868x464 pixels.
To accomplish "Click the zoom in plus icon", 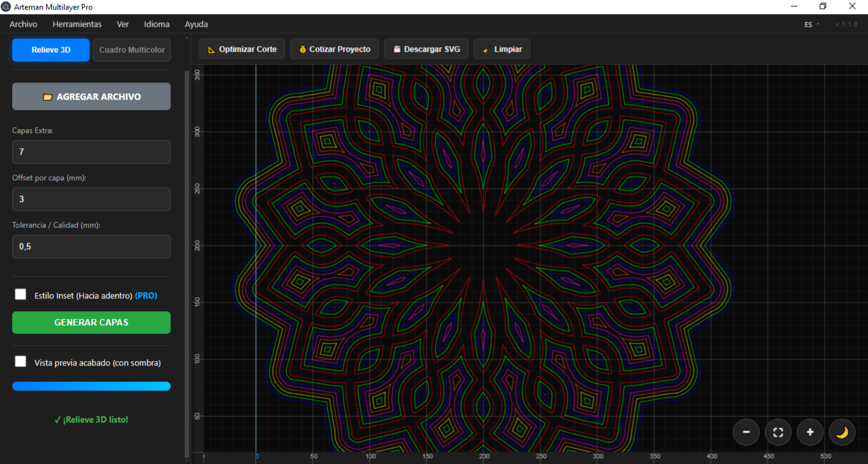I will [x=810, y=432].
